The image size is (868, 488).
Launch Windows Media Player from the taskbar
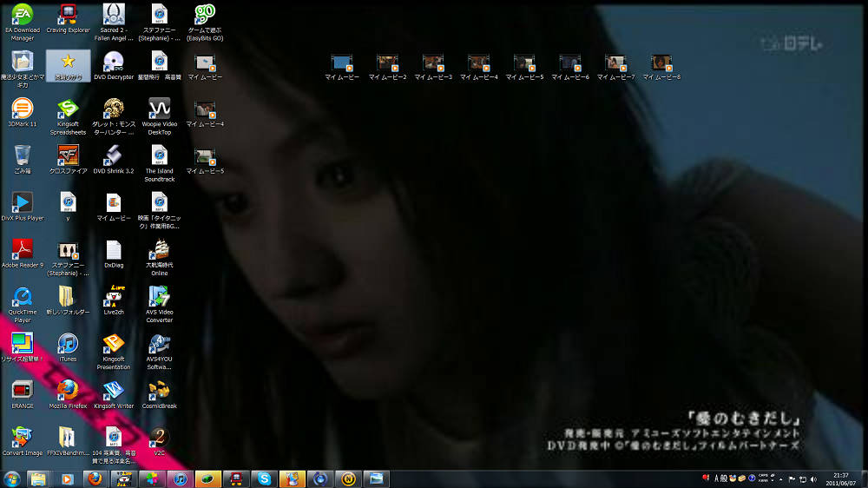pos(67,479)
